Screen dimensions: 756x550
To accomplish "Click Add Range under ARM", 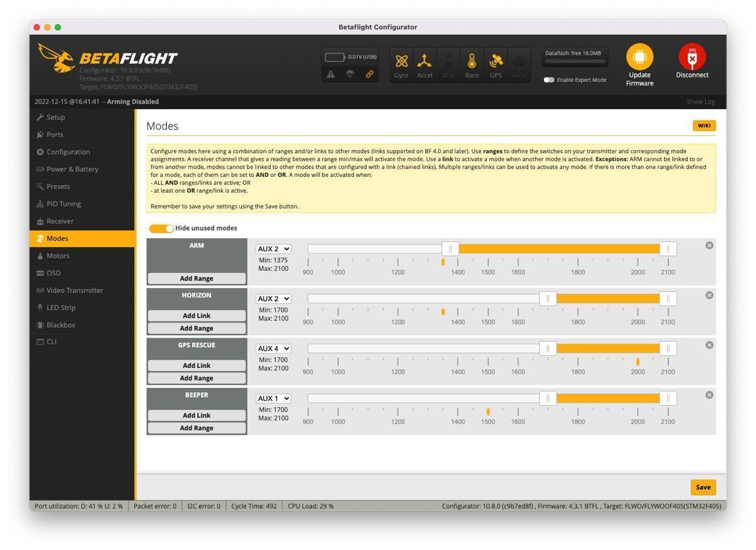I will tap(197, 278).
